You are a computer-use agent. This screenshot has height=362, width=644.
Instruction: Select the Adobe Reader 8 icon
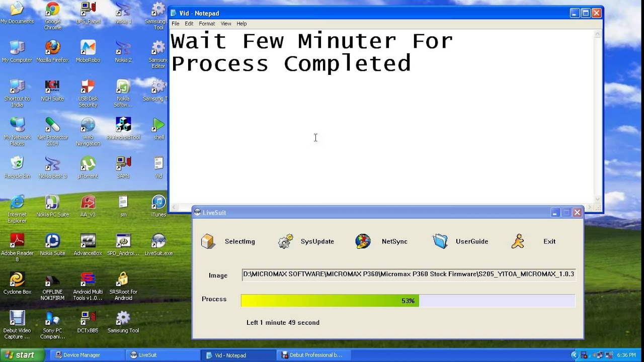pos(17,248)
